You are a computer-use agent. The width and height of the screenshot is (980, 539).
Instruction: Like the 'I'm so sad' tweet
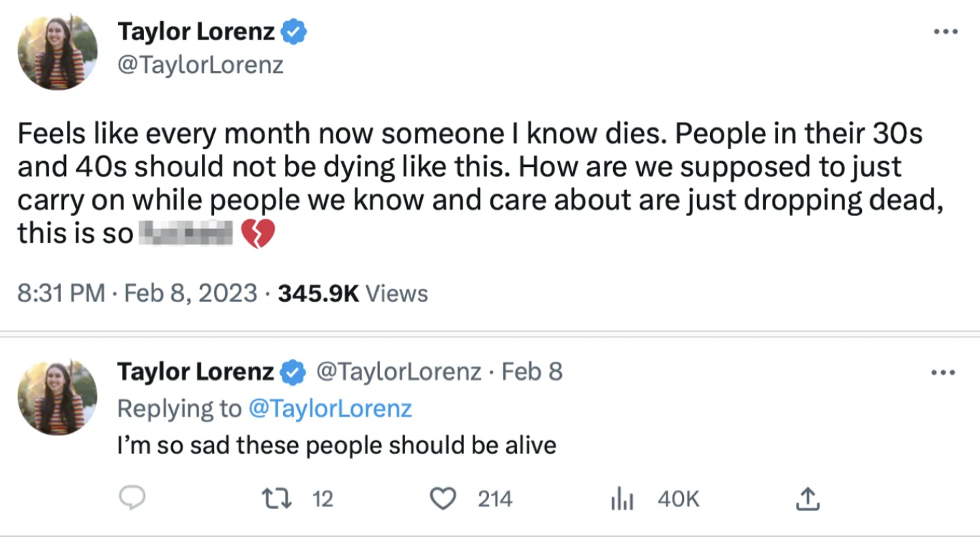pos(443,499)
